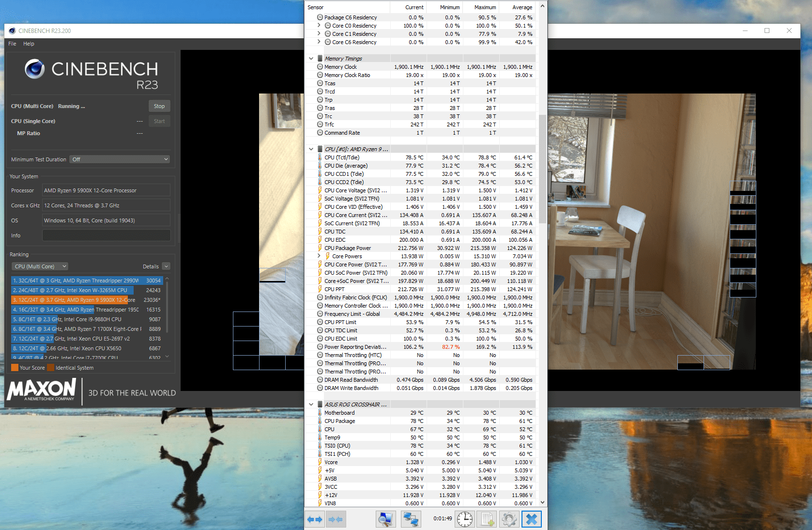This screenshot has height=530, width=812.
Task: Click the Memory Timings chip icon
Action: (320, 59)
